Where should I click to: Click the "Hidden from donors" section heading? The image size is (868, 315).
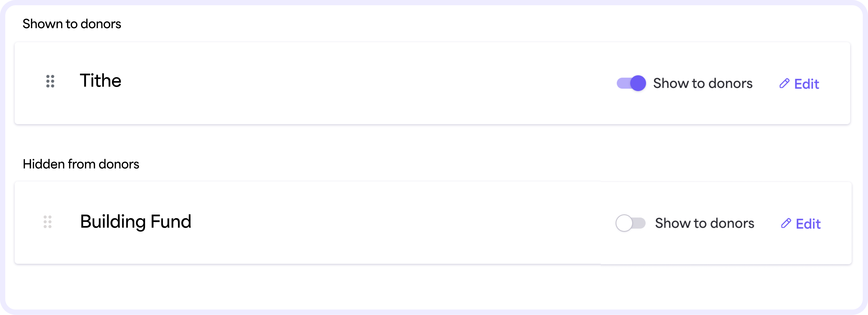[81, 164]
